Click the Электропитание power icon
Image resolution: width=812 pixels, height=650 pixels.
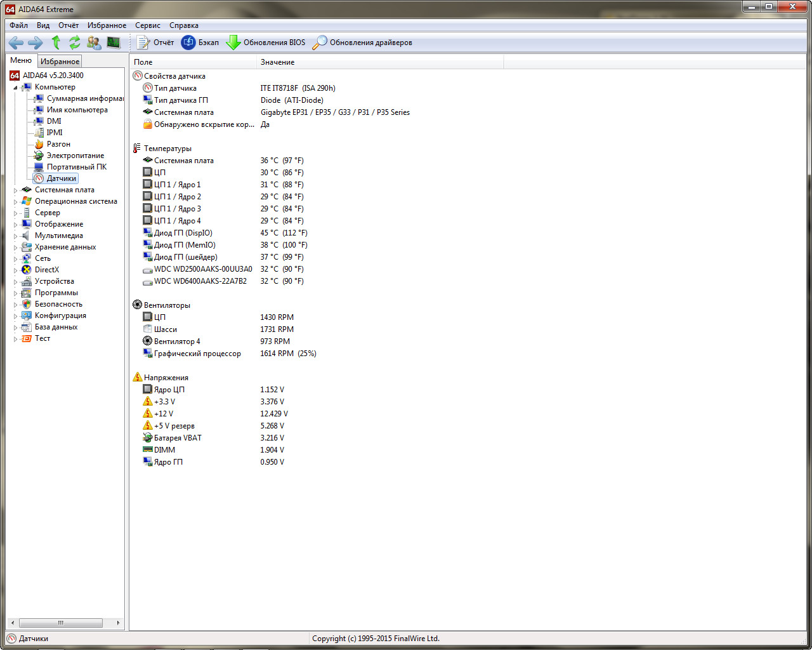39,156
